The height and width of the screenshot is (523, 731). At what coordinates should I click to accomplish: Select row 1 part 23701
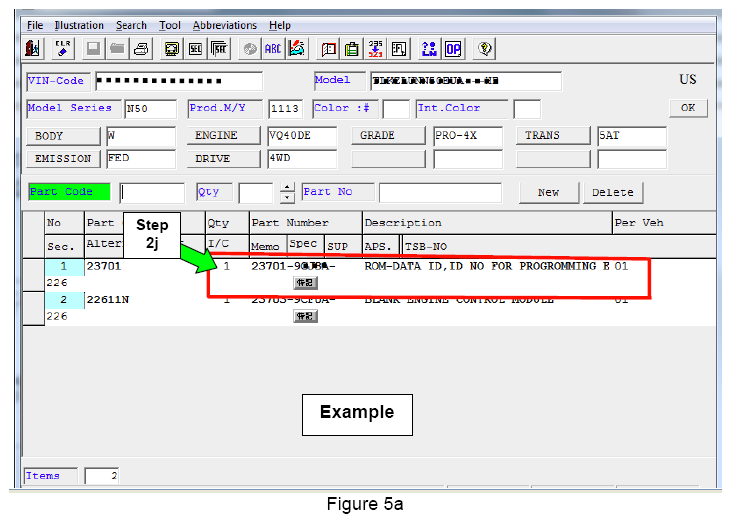(x=102, y=267)
